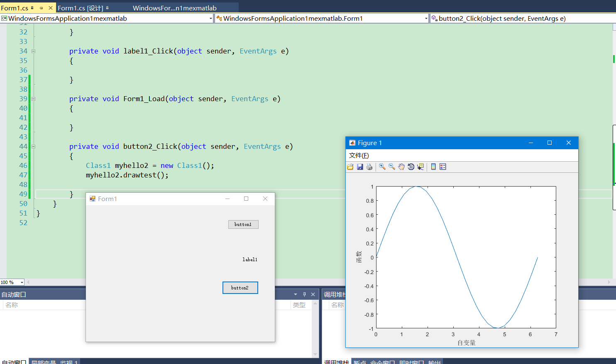Close the 自动窗口 panel

(313, 294)
